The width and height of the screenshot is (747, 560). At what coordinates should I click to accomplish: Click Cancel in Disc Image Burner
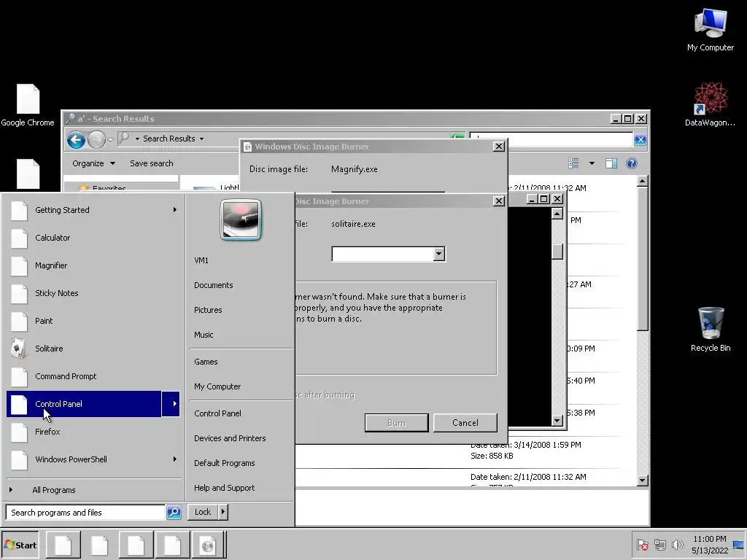click(465, 423)
